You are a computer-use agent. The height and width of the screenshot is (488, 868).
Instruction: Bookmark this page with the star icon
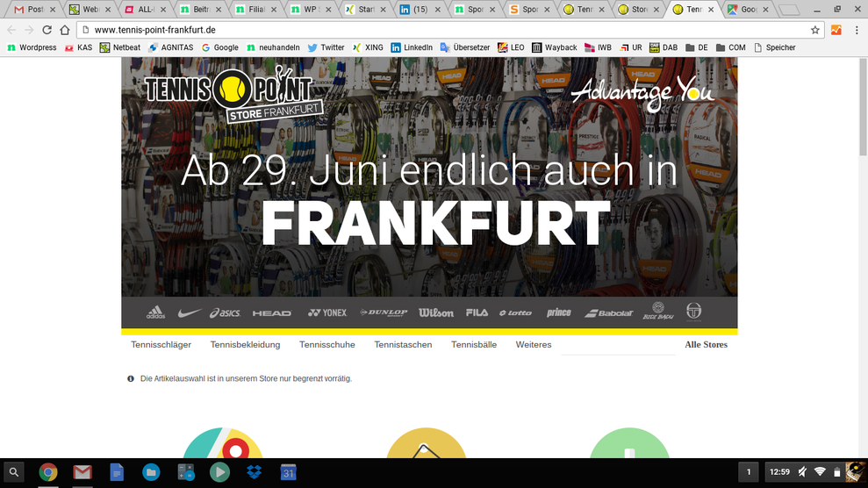[x=814, y=30]
